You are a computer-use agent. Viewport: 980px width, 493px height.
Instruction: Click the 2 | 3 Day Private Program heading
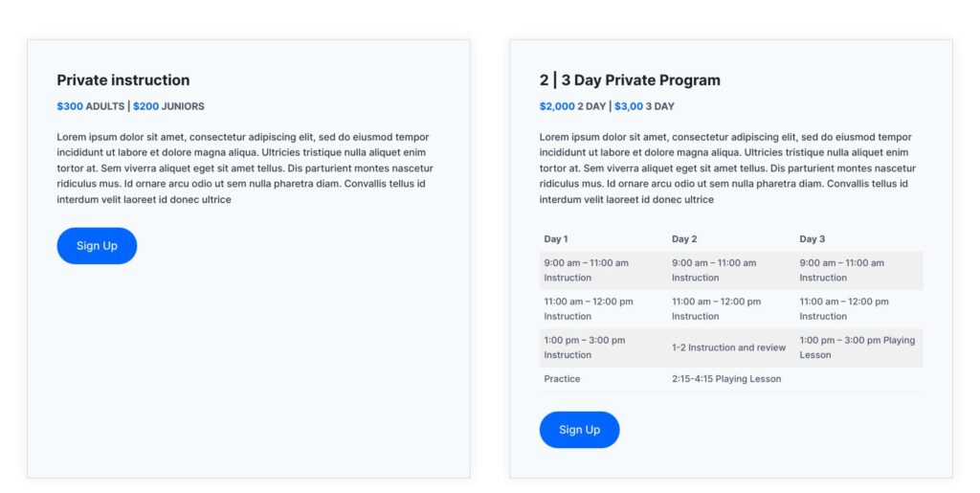click(630, 80)
